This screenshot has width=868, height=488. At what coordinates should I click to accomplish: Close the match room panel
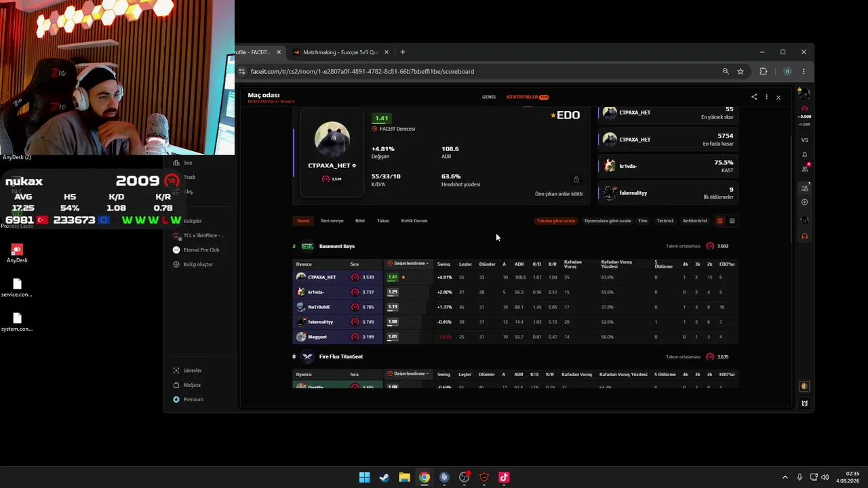tap(778, 98)
